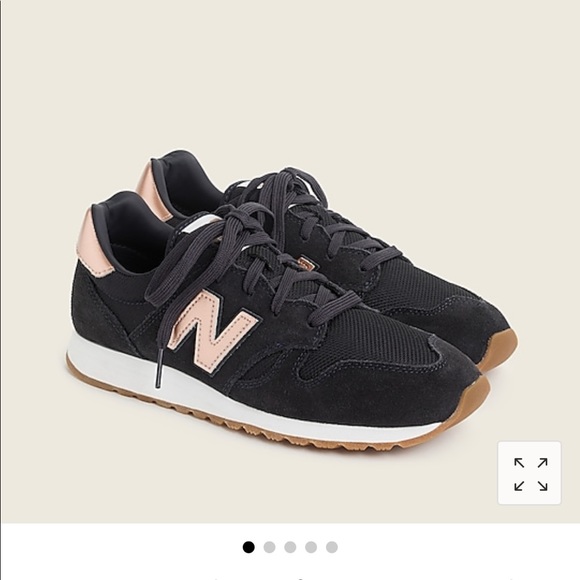
Task: Click the white tongue label on front shoe
Action: (202, 224)
